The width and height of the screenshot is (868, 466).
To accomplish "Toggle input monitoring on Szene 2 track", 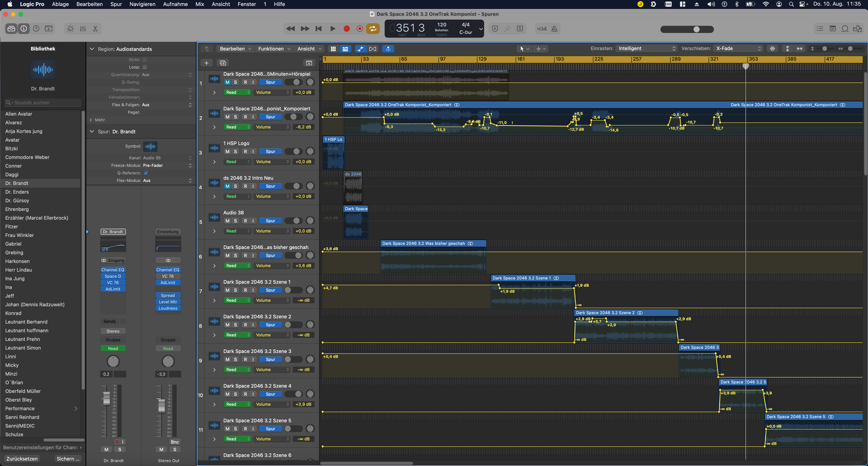I will pyautogui.click(x=253, y=325).
